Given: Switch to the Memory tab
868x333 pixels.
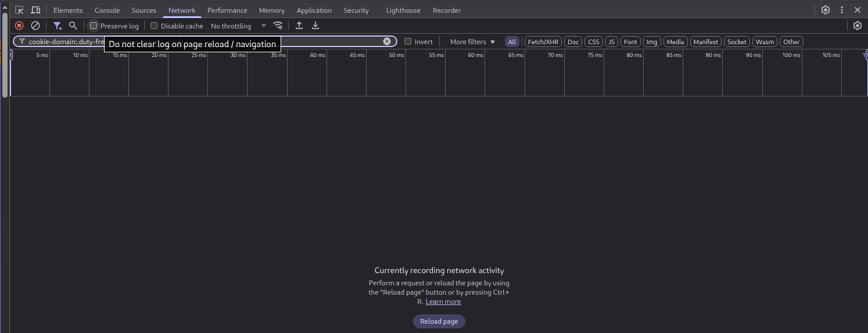Looking at the screenshot, I should coord(272,10).
